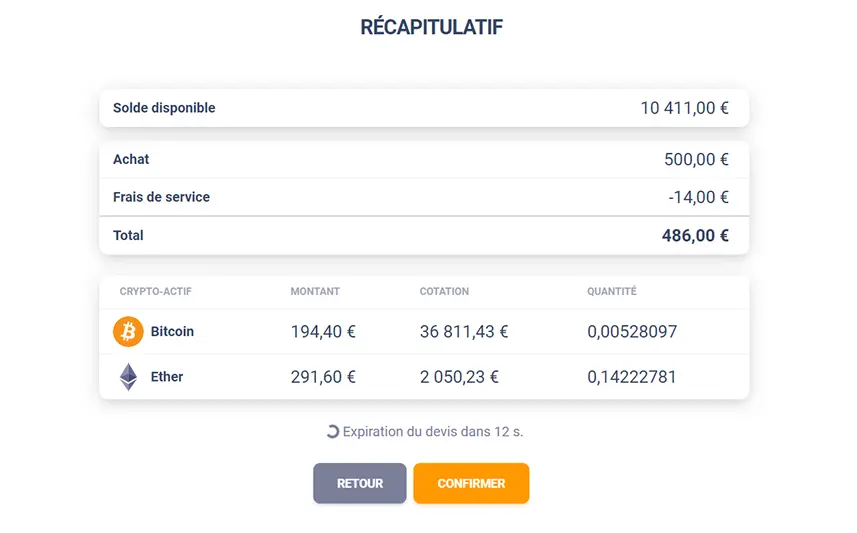Click the Crypto-actif column header
The image size is (857, 533).
pos(156,292)
